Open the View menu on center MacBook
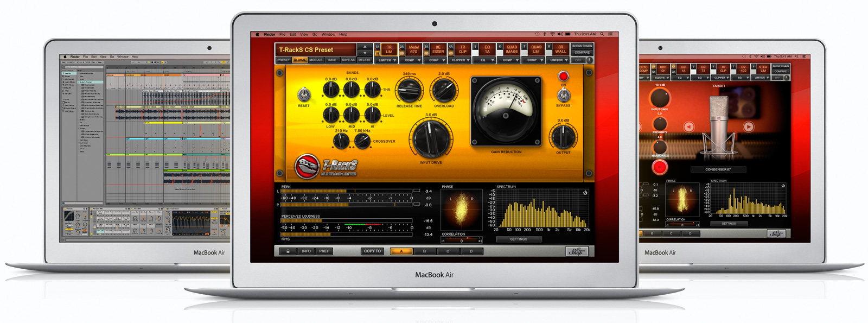868x323 pixels. [x=304, y=34]
